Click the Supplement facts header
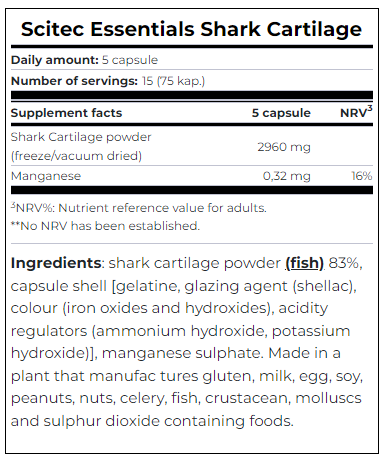This screenshot has height=459, width=387. [x=67, y=113]
